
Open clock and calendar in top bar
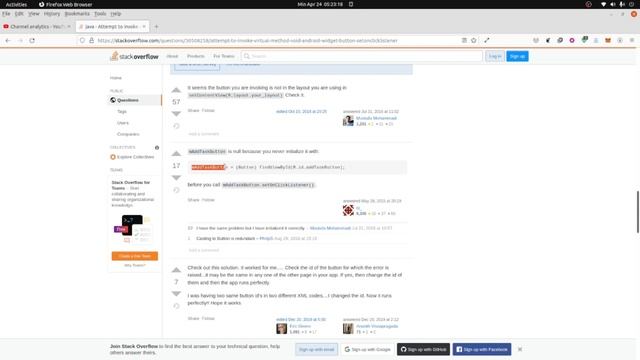tap(320, 4)
